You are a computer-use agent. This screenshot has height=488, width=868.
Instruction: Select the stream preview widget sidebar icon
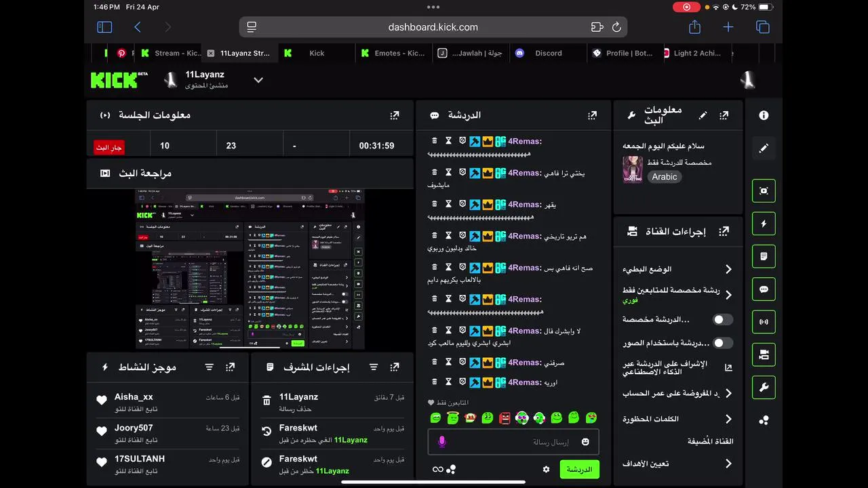tap(764, 190)
